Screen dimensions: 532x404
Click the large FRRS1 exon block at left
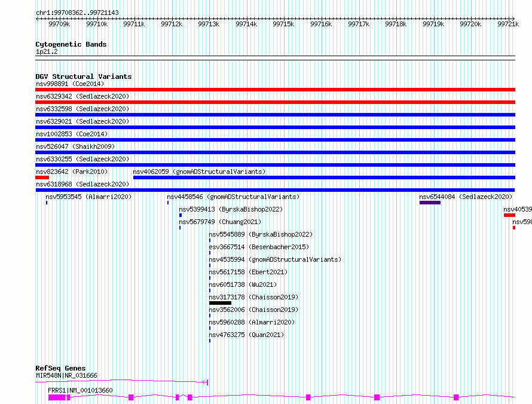click(57, 397)
